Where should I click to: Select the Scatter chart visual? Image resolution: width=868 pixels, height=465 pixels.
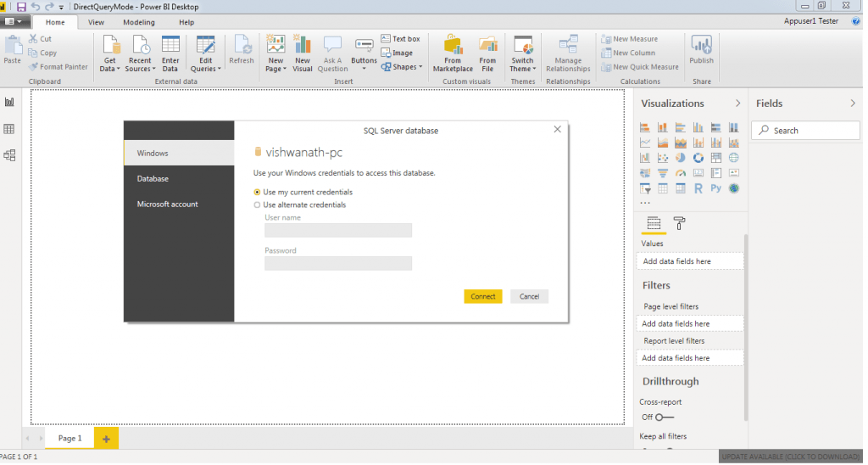tap(663, 158)
